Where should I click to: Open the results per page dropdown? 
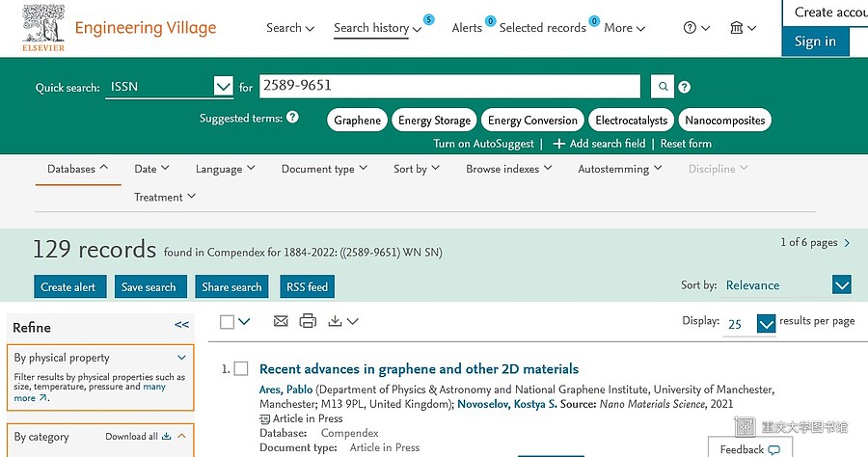[766, 324]
